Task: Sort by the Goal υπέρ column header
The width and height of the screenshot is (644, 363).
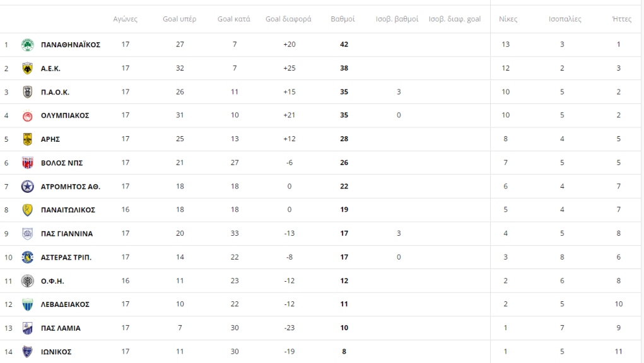Action: coord(180,19)
